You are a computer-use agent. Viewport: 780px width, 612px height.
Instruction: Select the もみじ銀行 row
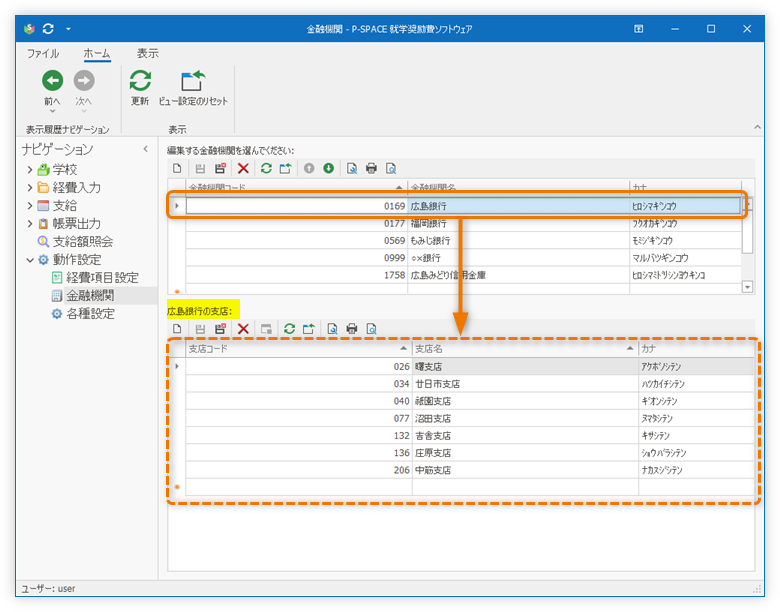tap(464, 241)
